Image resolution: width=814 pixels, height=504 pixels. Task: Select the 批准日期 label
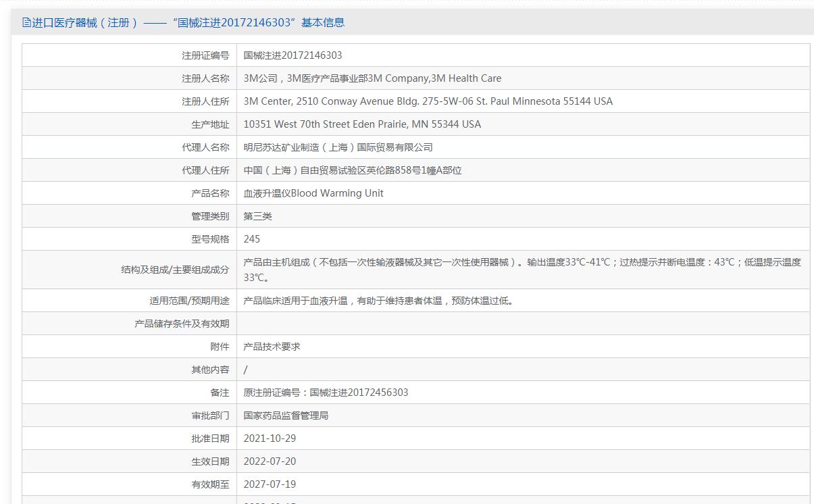tap(210, 438)
